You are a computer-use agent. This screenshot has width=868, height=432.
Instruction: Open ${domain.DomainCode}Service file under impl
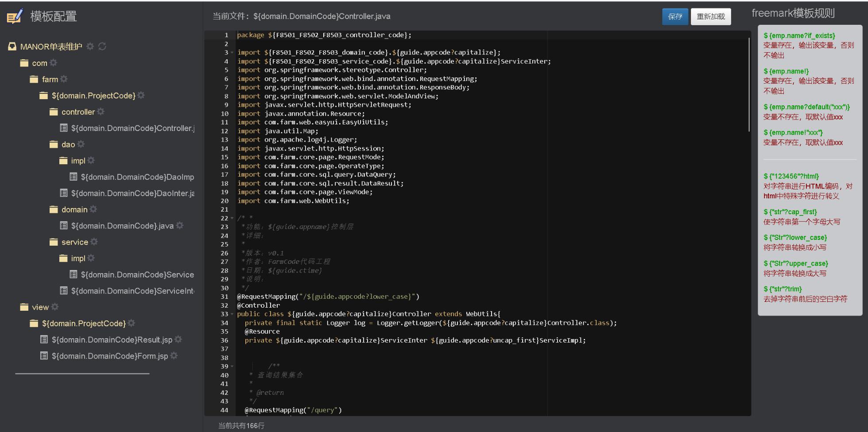137,274
